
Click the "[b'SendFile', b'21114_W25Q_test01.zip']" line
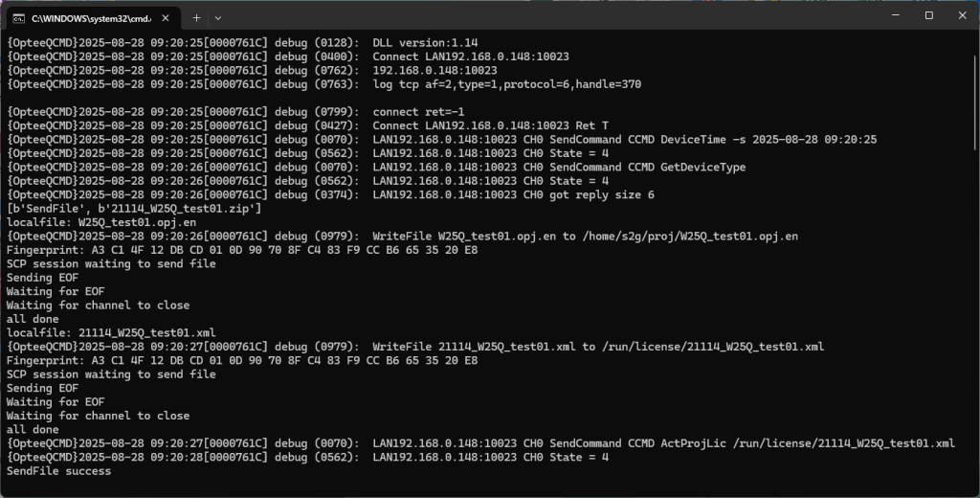pyautogui.click(x=134, y=209)
